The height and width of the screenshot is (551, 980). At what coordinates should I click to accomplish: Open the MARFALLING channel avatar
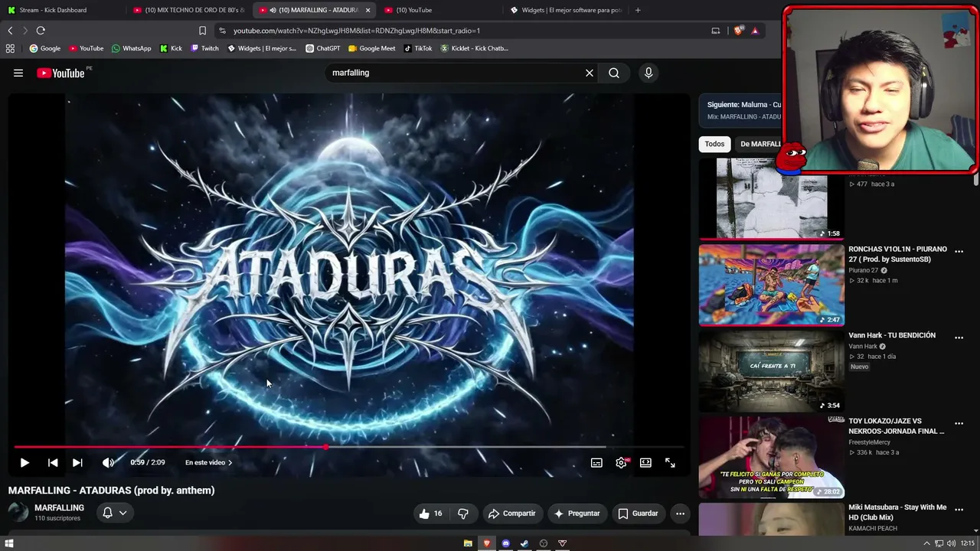point(18,513)
